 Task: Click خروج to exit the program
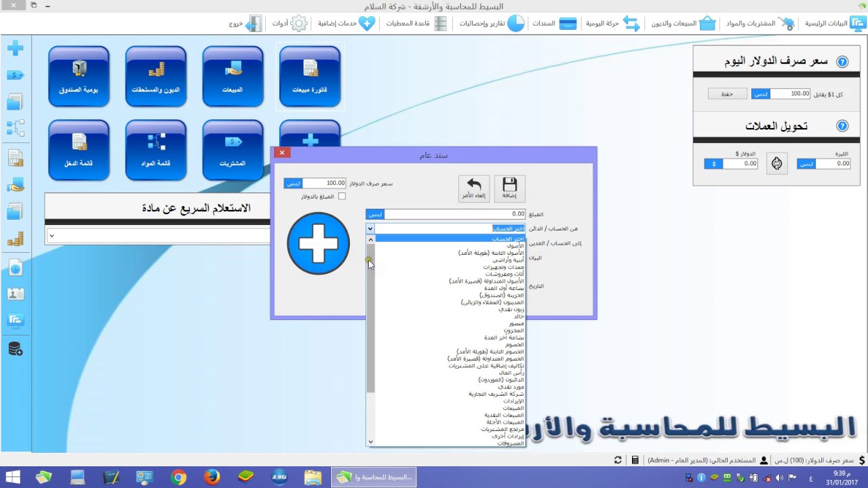coord(245,23)
